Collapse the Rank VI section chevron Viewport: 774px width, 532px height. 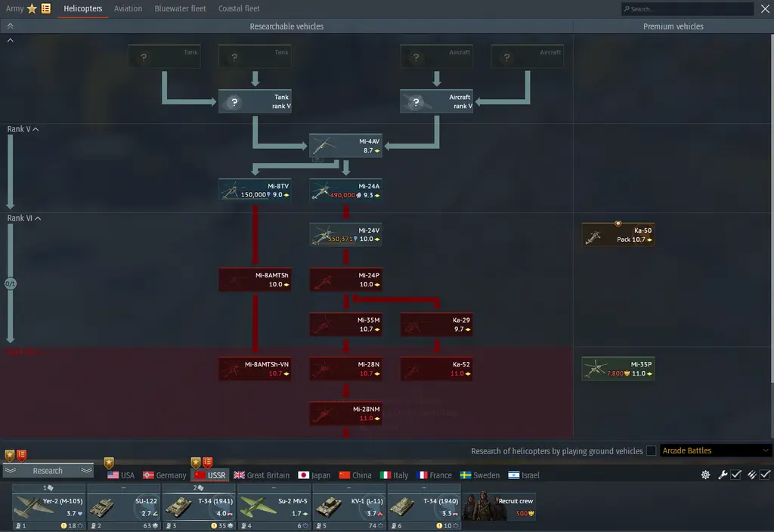[38, 218]
